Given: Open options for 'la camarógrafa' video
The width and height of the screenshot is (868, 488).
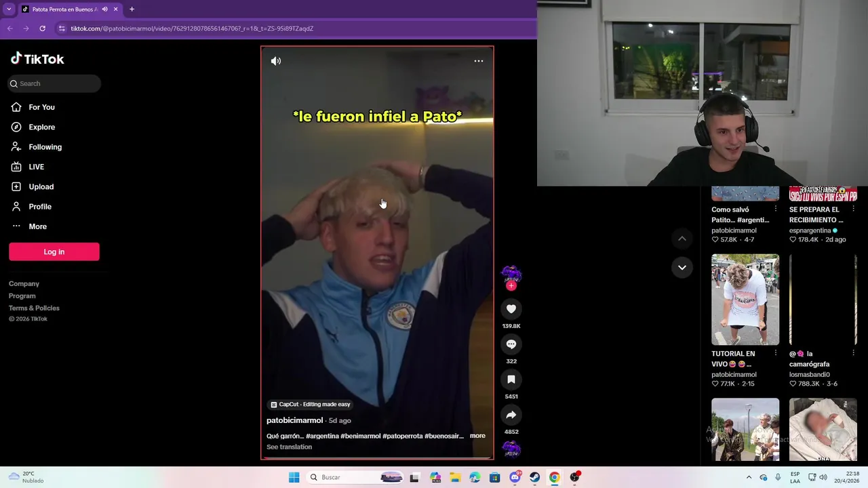Looking at the screenshot, I should [x=853, y=353].
